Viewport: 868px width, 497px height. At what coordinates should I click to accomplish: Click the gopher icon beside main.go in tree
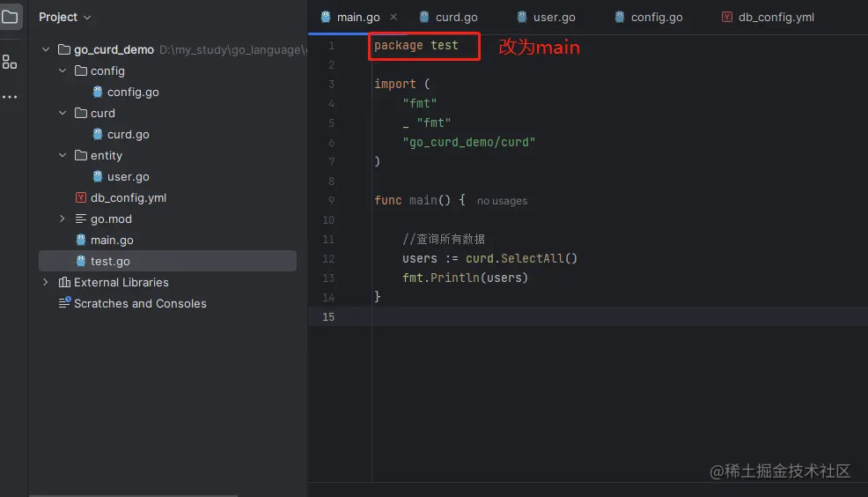pyautogui.click(x=81, y=240)
